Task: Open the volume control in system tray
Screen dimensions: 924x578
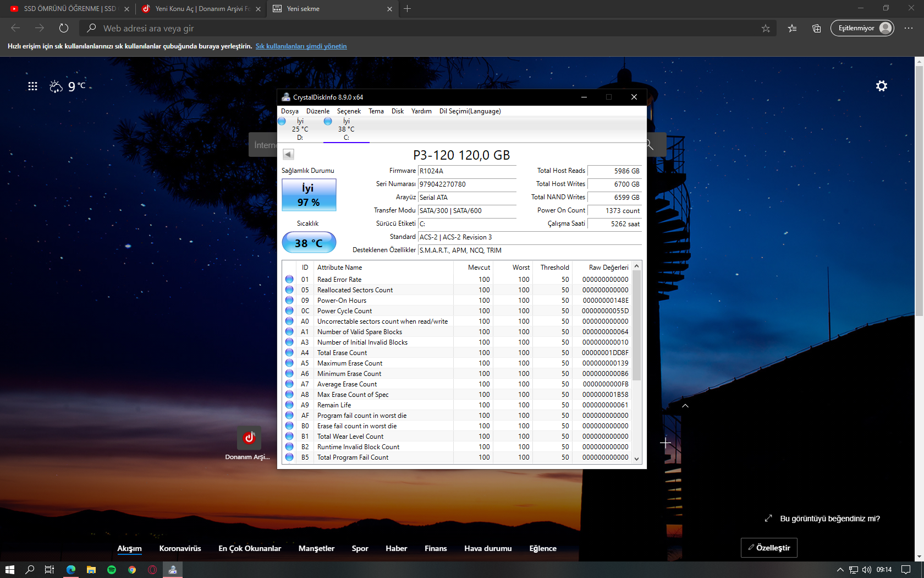Action: pos(867,570)
